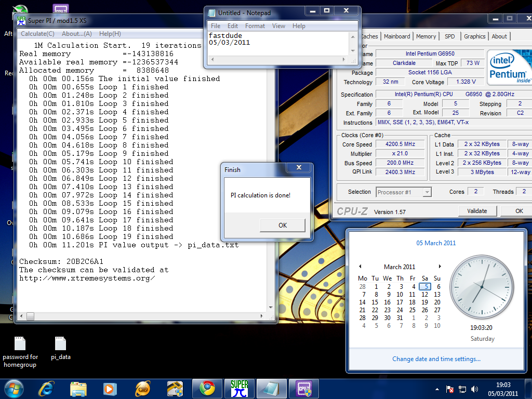
Task: Open Help(H) menu in Super PI
Action: click(110, 34)
